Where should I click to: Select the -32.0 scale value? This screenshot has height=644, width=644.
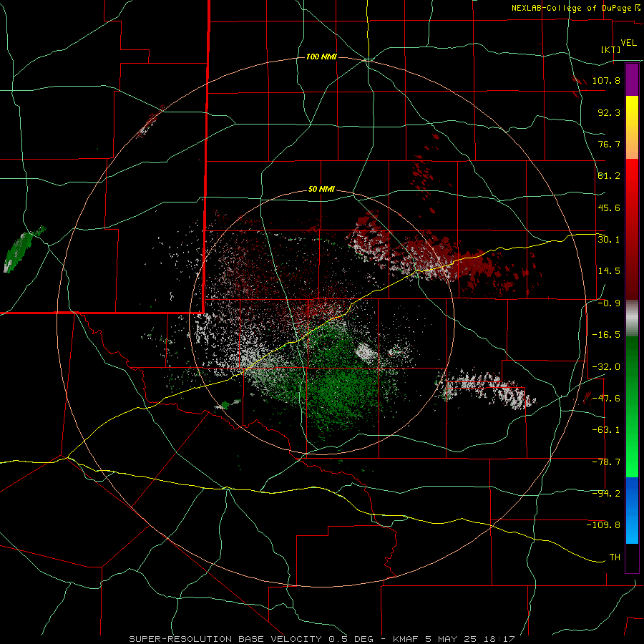coord(606,367)
